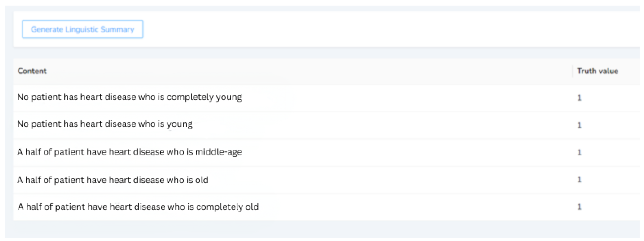This screenshot has height=241, width=644.
Task: Click truth value 1 for the 'who is old' row
Action: [x=579, y=179]
